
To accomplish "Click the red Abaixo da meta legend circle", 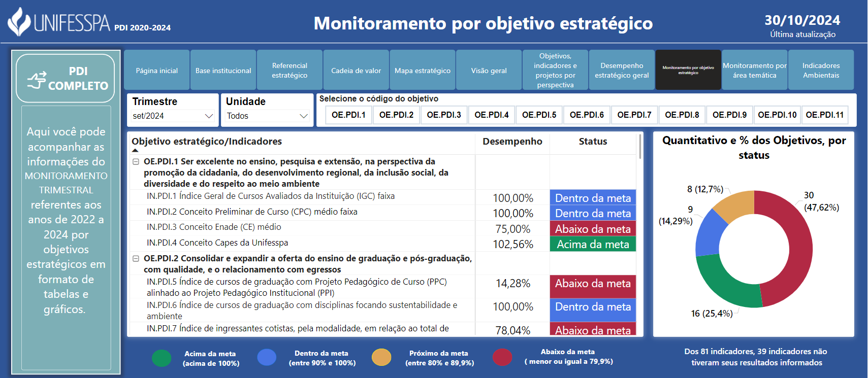I will pyautogui.click(x=502, y=357).
